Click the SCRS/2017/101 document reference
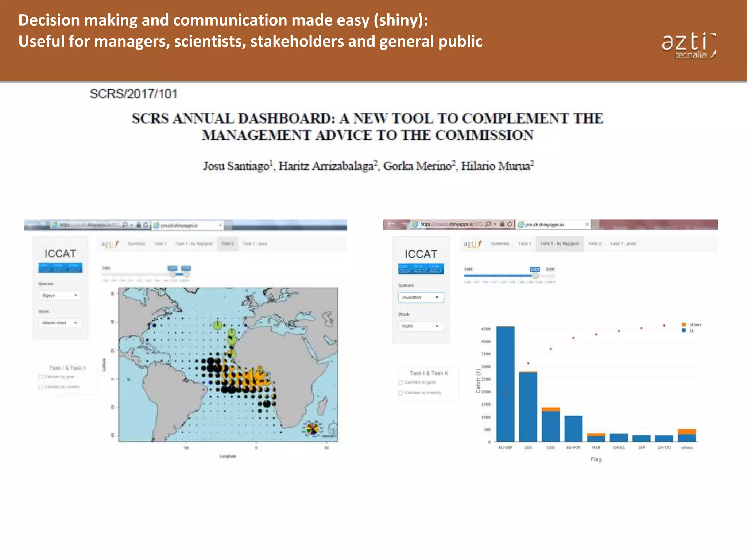Viewport: 747px width, 560px height. 133,94
